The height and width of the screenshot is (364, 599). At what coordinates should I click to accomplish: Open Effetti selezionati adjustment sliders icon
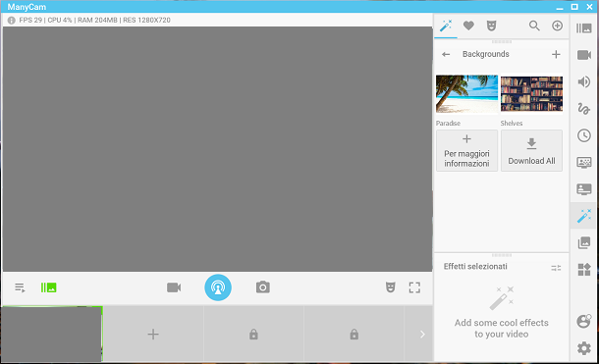[x=556, y=268]
